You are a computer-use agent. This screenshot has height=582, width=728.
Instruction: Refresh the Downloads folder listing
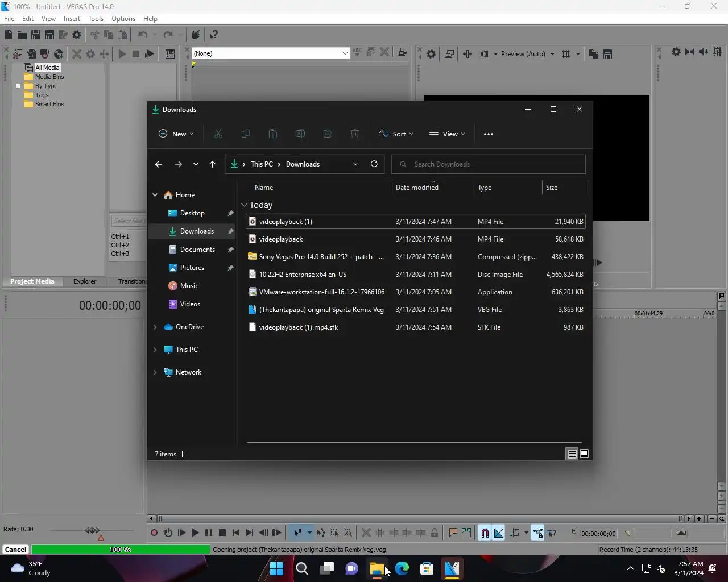coord(374,164)
